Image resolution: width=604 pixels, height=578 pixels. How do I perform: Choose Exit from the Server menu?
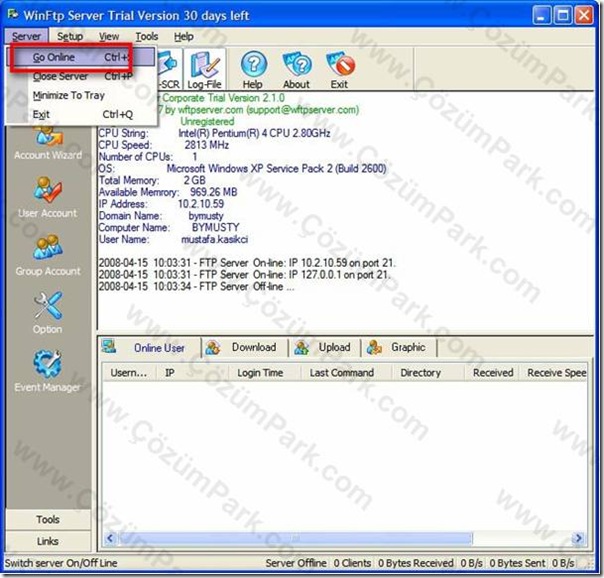click(x=81, y=114)
